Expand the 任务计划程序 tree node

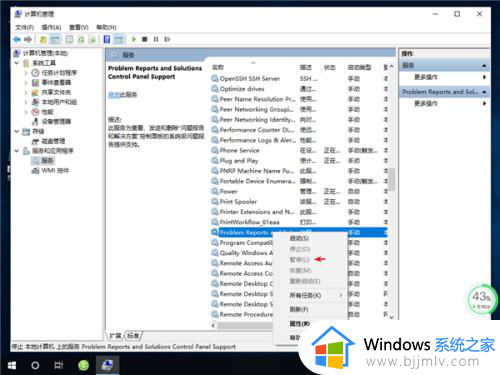(x=26, y=73)
